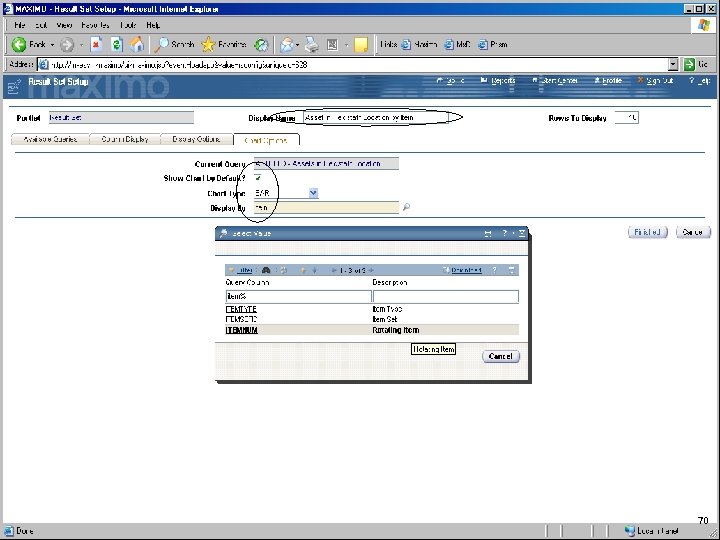Click the Filter link in dialog table
The width and height of the screenshot is (720, 540).
244,270
